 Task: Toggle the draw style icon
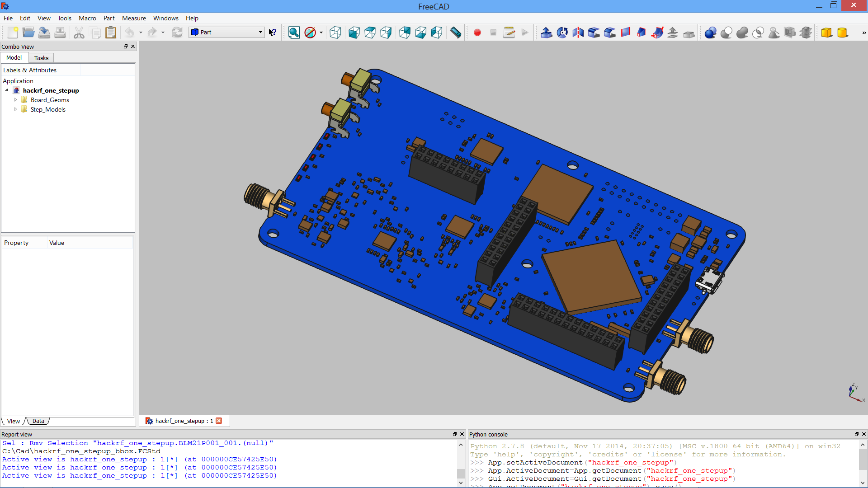coord(310,33)
